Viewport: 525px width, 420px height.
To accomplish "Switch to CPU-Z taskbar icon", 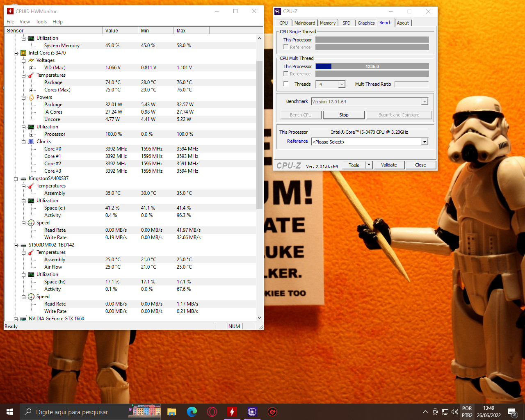I will click(x=252, y=412).
